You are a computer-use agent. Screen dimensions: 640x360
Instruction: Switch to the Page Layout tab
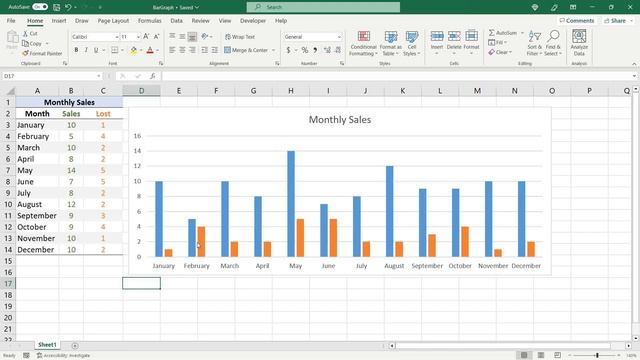(113, 20)
